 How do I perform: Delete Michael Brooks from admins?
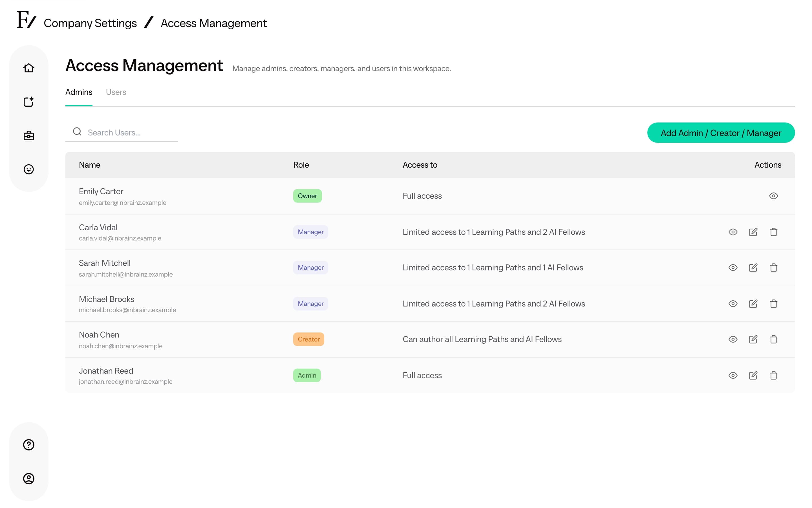click(x=773, y=304)
